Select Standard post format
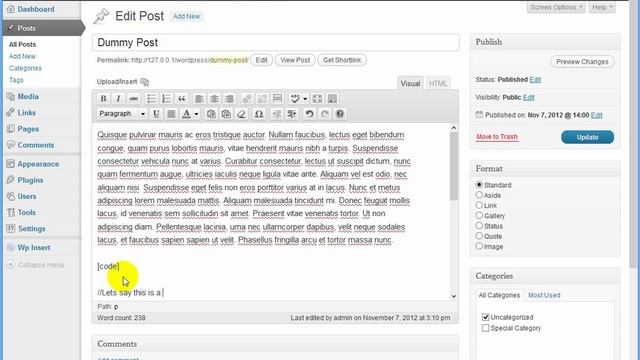The height and width of the screenshot is (360, 640). (x=479, y=184)
